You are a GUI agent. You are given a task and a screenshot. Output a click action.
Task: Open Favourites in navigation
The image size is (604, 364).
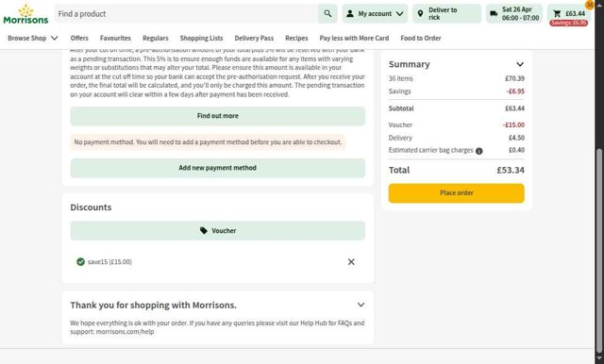pyautogui.click(x=115, y=38)
